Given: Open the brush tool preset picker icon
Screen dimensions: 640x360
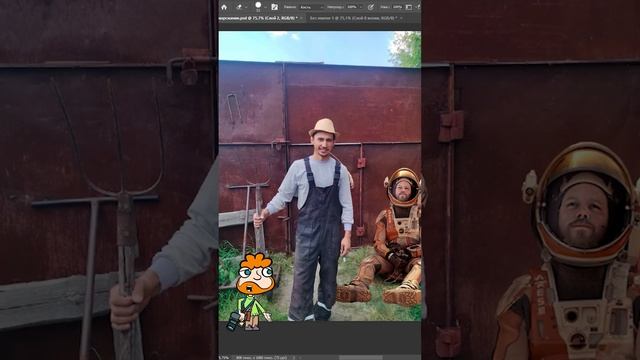Looking at the screenshot, I should click(x=239, y=7).
